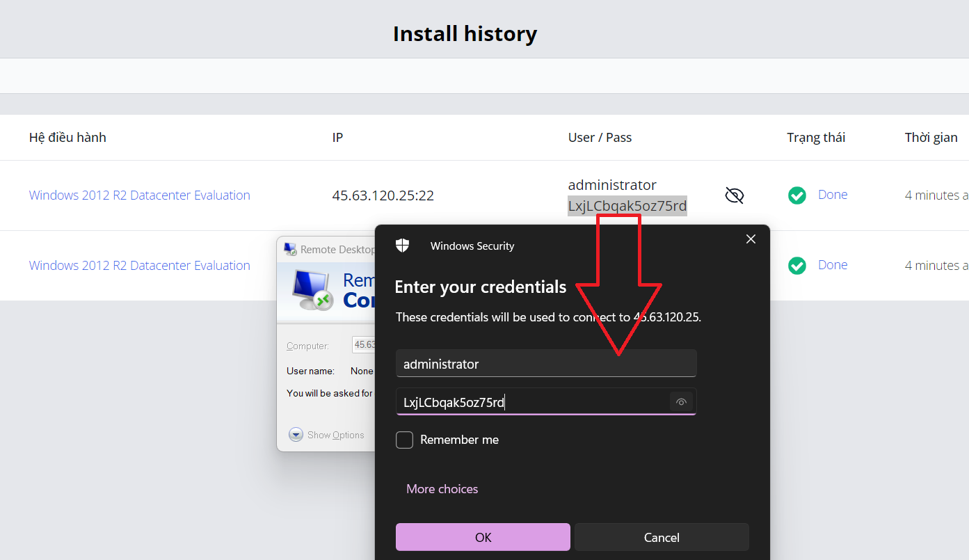Click User name label in Remote Desktop
This screenshot has height=560, width=969.
tap(310, 371)
